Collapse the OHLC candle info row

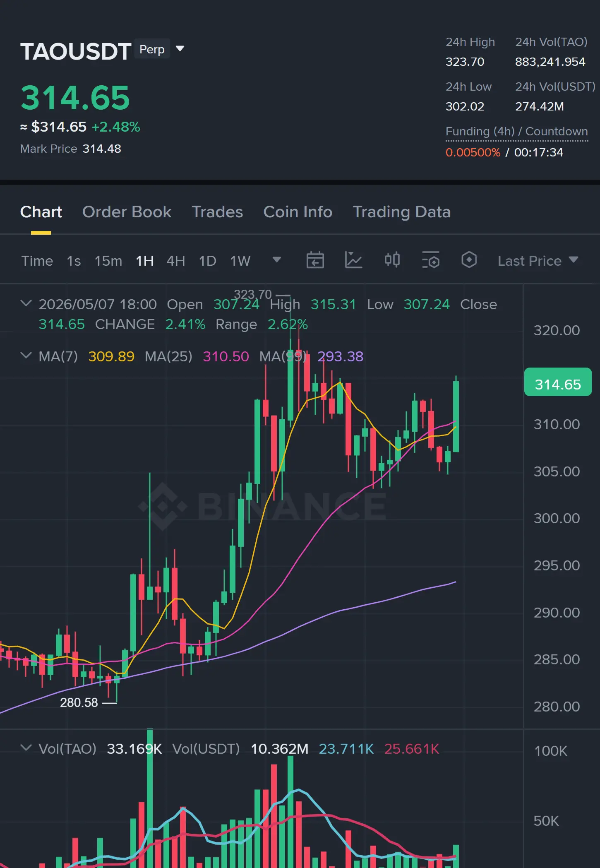pyautogui.click(x=26, y=303)
